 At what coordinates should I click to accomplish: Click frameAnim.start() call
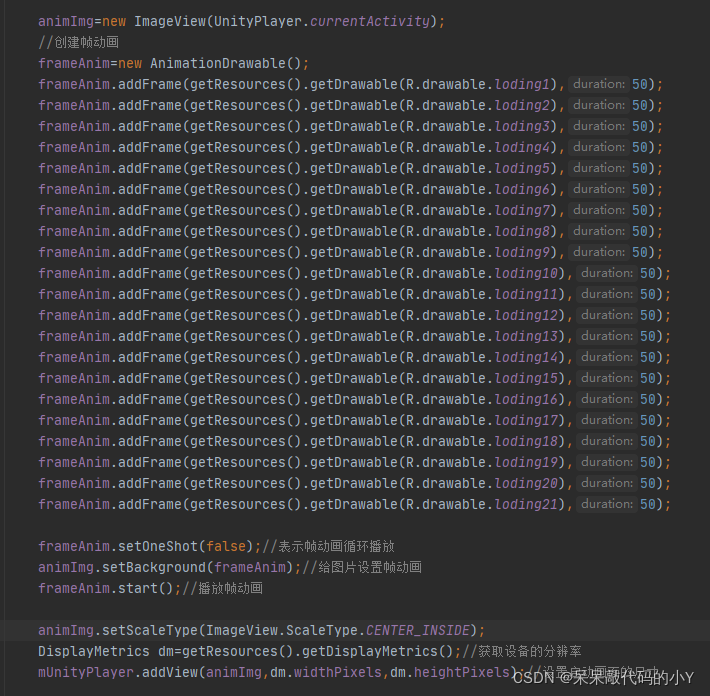tap(106, 589)
